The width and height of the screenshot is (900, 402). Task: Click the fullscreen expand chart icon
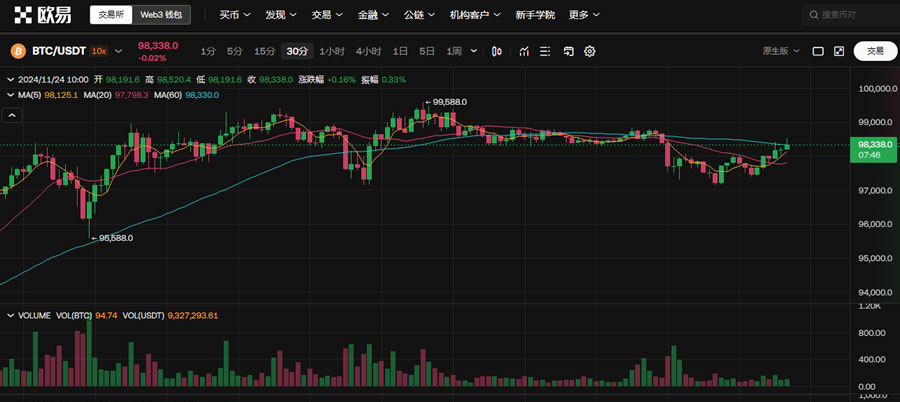839,51
